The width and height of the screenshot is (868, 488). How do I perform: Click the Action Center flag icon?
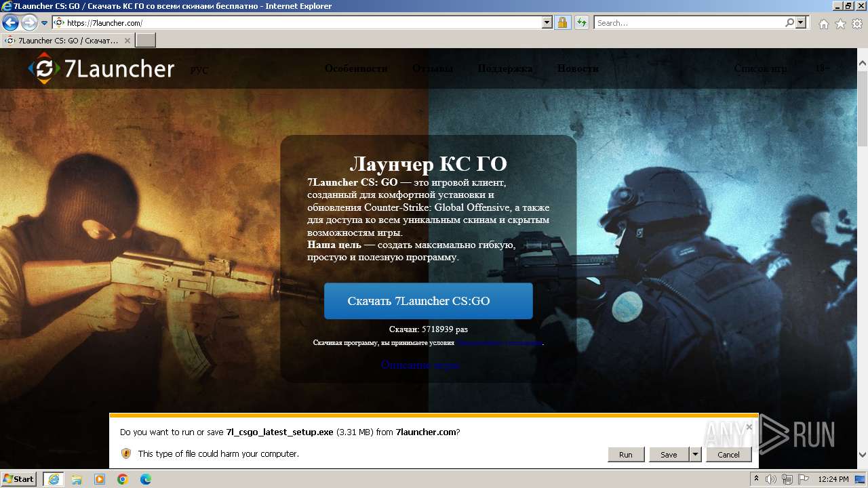click(804, 479)
